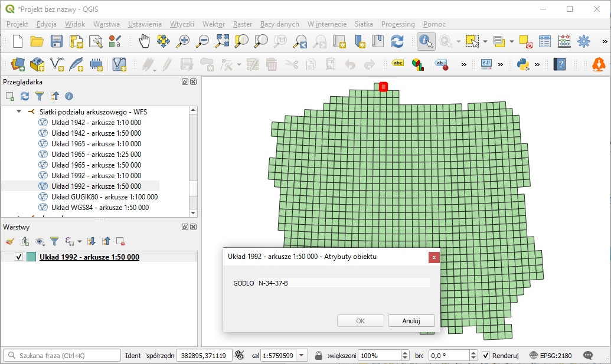Click the Save Project floppy icon

click(x=57, y=41)
